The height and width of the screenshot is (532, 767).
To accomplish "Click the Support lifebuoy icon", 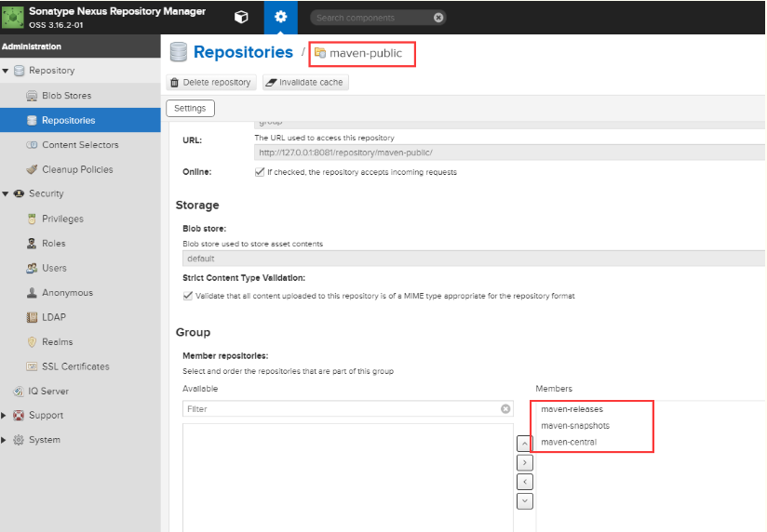I will tap(19, 416).
